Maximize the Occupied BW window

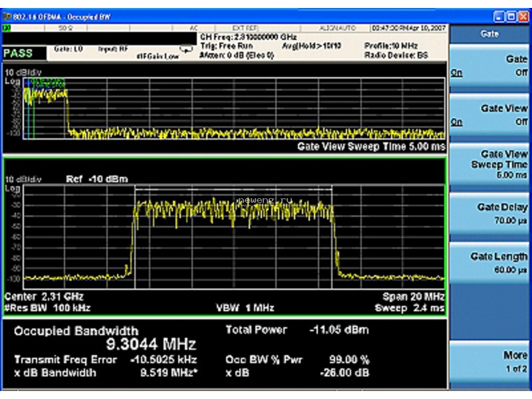pos(511,17)
